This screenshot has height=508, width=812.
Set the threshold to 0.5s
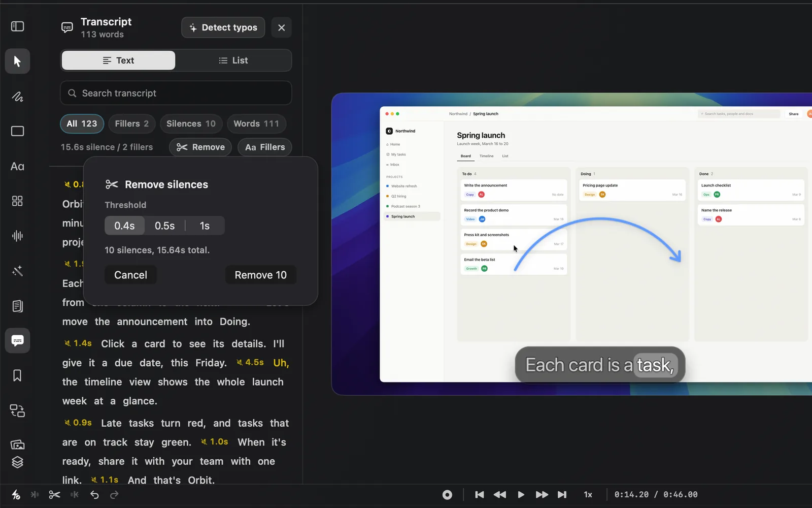(x=165, y=226)
